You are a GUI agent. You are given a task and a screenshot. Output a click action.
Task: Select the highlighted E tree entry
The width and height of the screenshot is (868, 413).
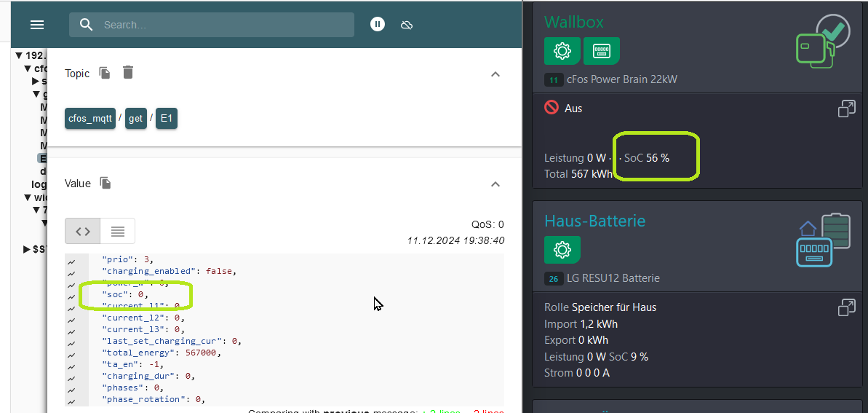[x=43, y=159]
